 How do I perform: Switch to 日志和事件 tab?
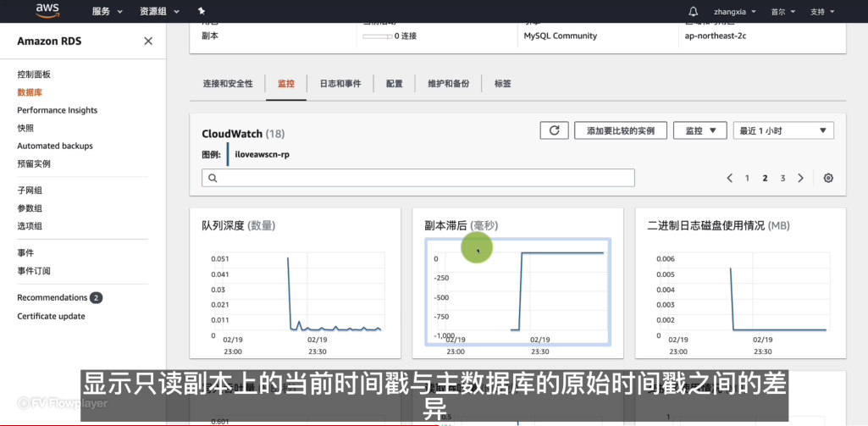click(340, 84)
